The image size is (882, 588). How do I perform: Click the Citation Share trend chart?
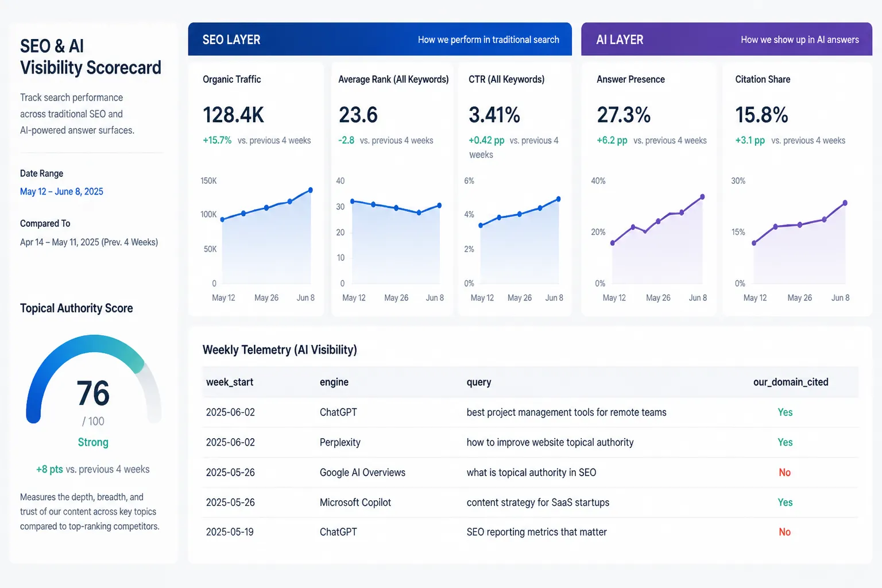791,239
